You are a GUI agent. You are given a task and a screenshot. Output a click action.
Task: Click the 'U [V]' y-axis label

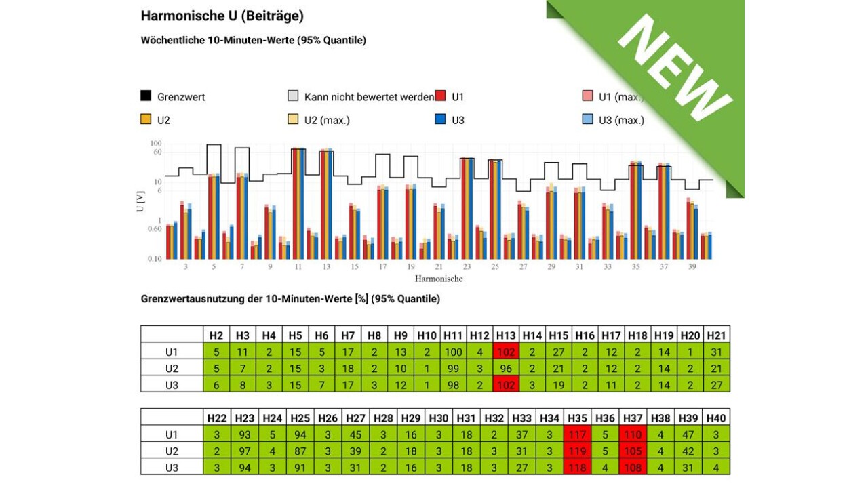pyautogui.click(x=140, y=201)
